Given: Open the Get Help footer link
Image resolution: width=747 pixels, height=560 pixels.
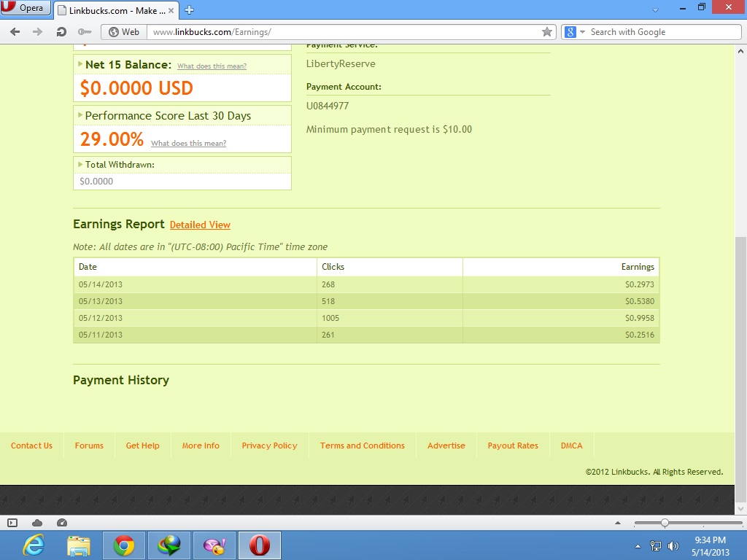Looking at the screenshot, I should pos(142,446).
